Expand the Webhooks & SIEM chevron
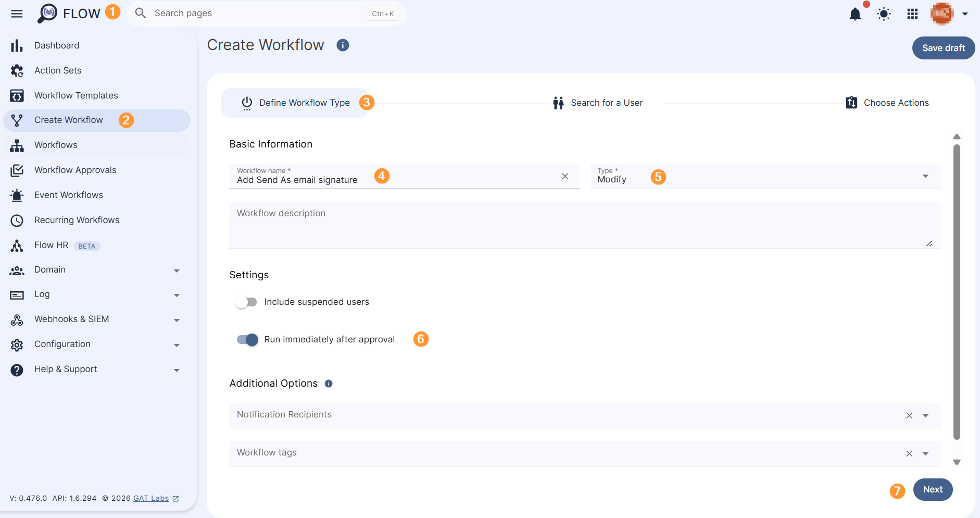The image size is (980, 518). point(177,320)
